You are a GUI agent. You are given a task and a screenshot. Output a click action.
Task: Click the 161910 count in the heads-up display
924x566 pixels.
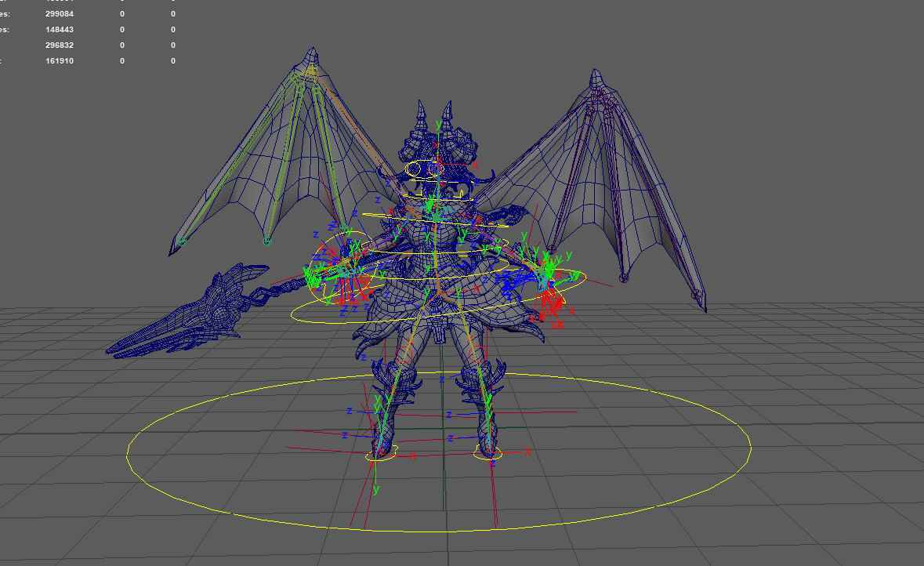(60, 60)
